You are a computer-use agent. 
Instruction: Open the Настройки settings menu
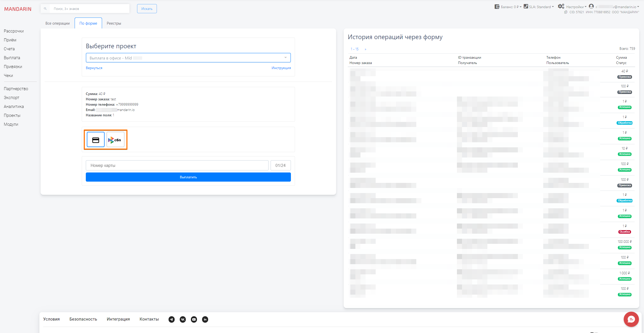572,7
